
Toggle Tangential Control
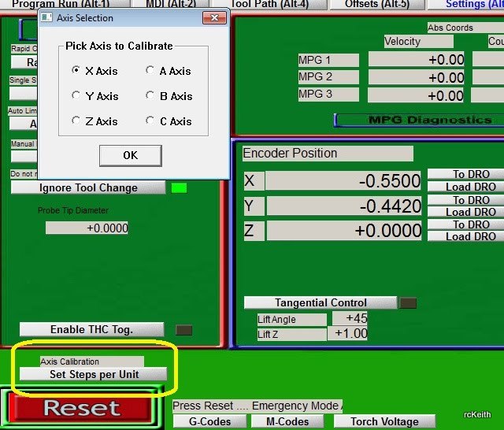(x=321, y=302)
